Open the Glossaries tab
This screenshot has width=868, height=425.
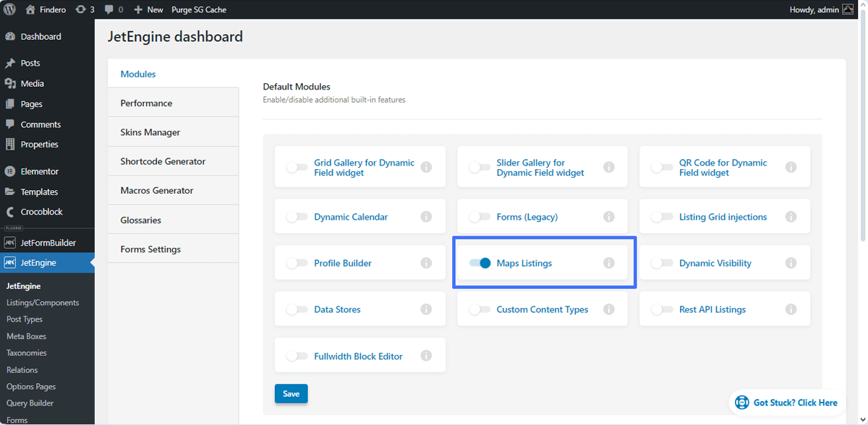tap(173, 220)
